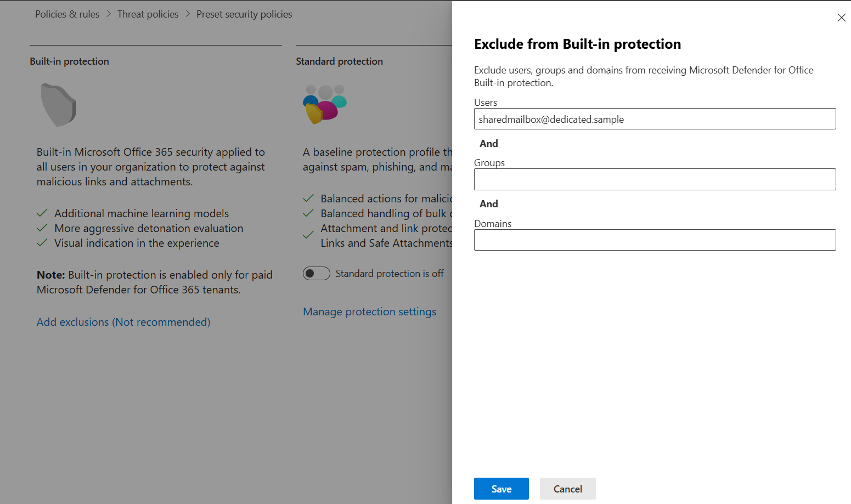Click the checkmark beside Visual indication in the experience
The width and height of the screenshot is (851, 504).
coord(42,242)
